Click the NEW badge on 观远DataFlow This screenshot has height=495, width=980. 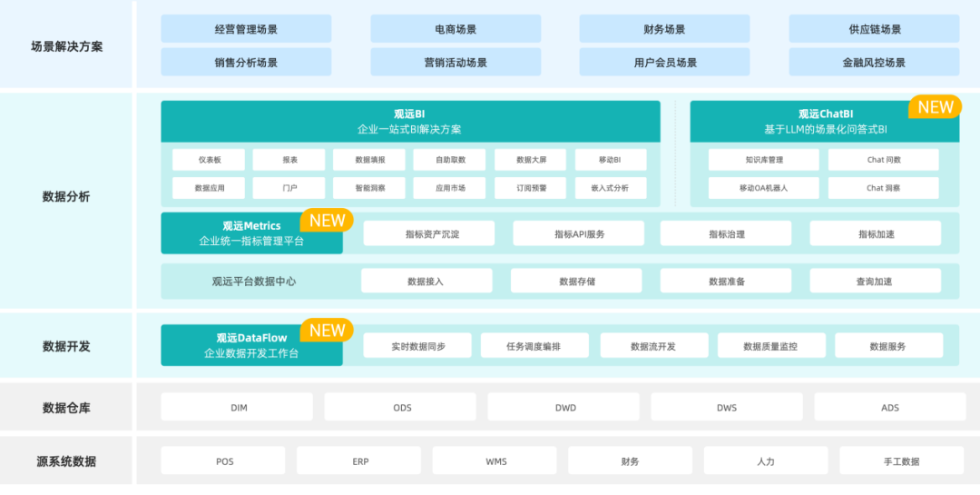coord(327,331)
